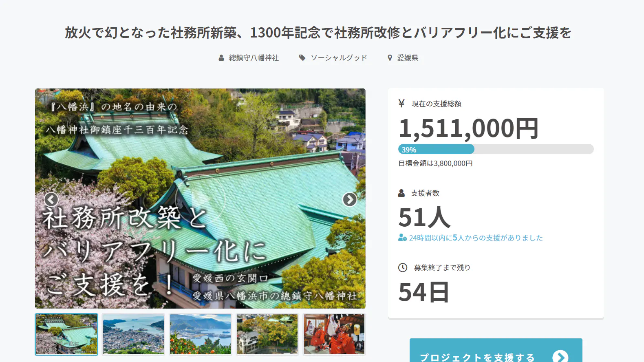Advance to the next carousel slide
This screenshot has width=644, height=362.
pyautogui.click(x=349, y=199)
